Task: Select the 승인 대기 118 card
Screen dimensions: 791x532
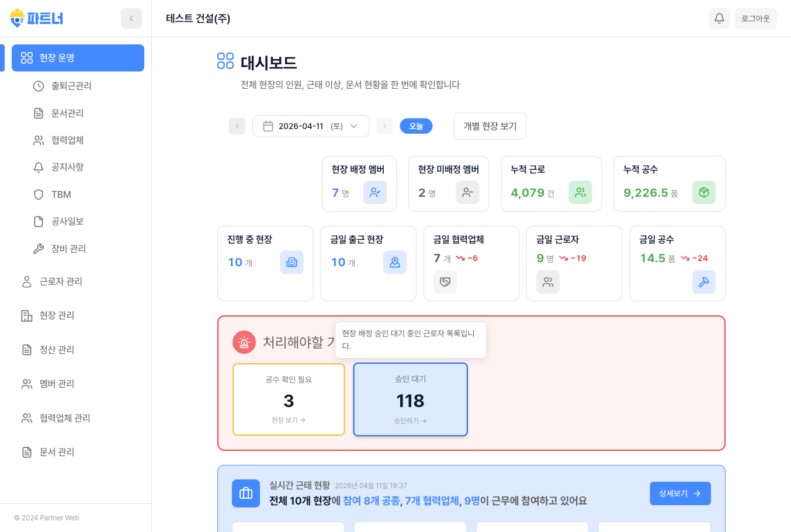Action: point(410,399)
